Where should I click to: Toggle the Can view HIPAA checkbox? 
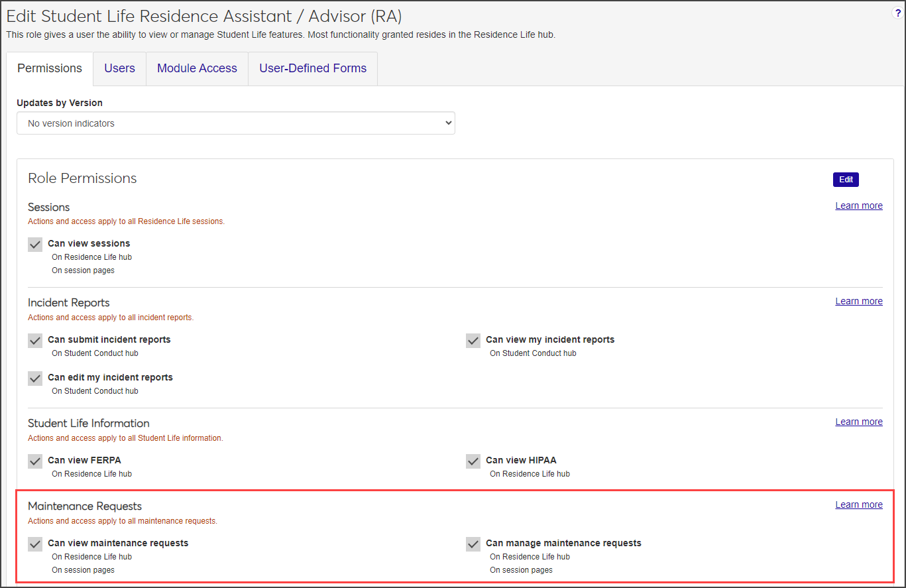pos(473,461)
